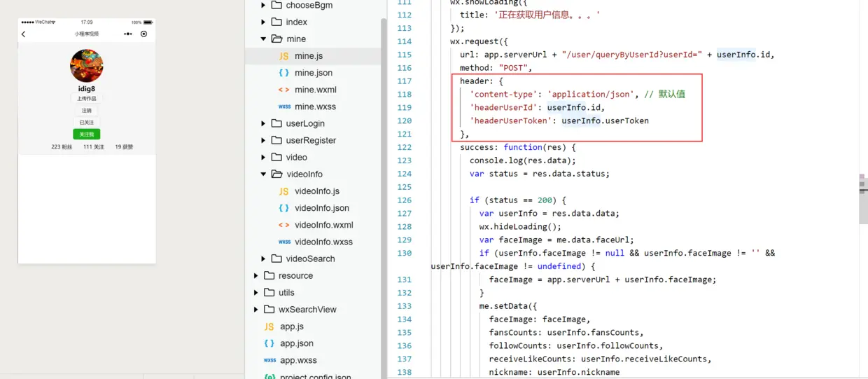The width and height of the screenshot is (868, 379).
Task: Click the '111 关注' count
Action: pos(94,147)
